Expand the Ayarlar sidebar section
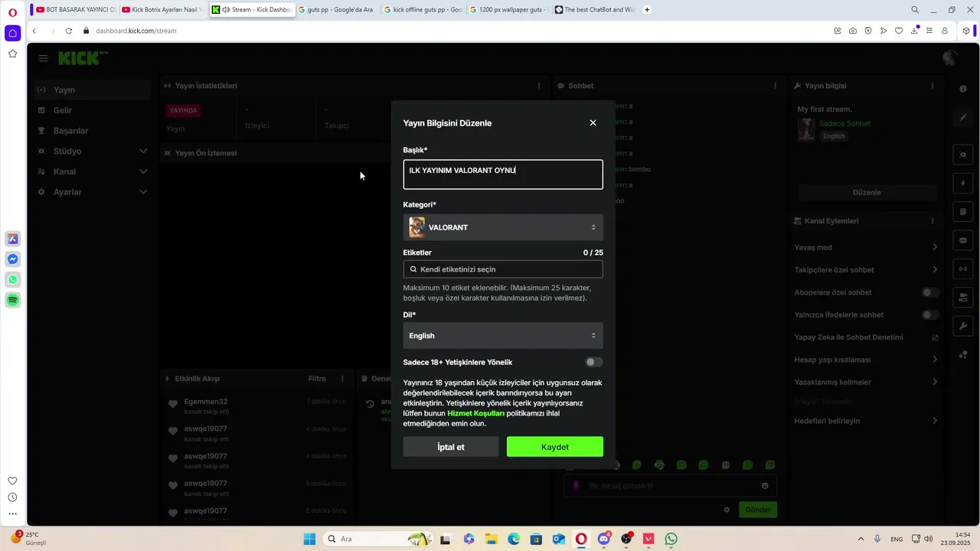The image size is (980, 551). (93, 192)
